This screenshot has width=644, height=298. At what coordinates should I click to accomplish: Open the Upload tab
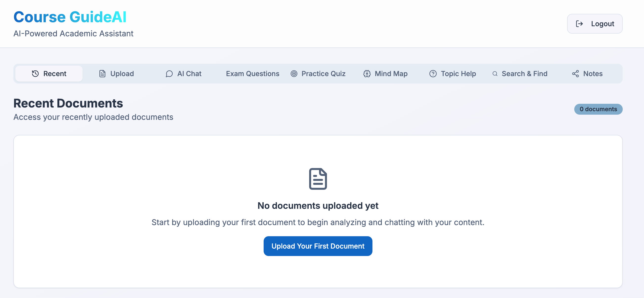(122, 74)
